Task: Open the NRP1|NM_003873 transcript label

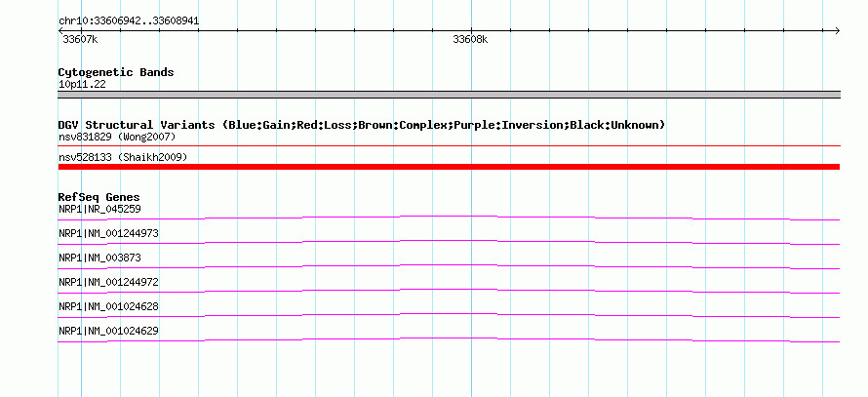Action: pyautogui.click(x=99, y=258)
